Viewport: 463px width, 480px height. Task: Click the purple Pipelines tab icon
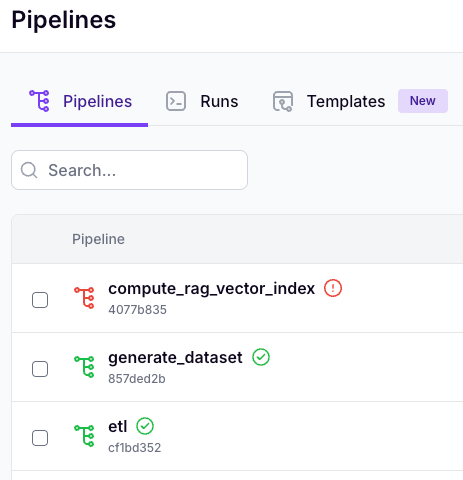[39, 101]
